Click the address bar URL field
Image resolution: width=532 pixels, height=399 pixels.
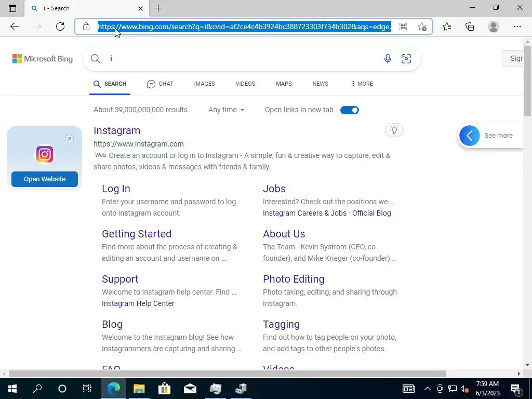pyautogui.click(x=244, y=26)
